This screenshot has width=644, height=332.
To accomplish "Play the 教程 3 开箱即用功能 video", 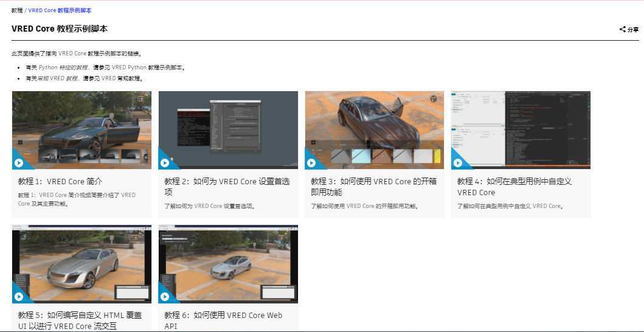I will pyautogui.click(x=311, y=163).
